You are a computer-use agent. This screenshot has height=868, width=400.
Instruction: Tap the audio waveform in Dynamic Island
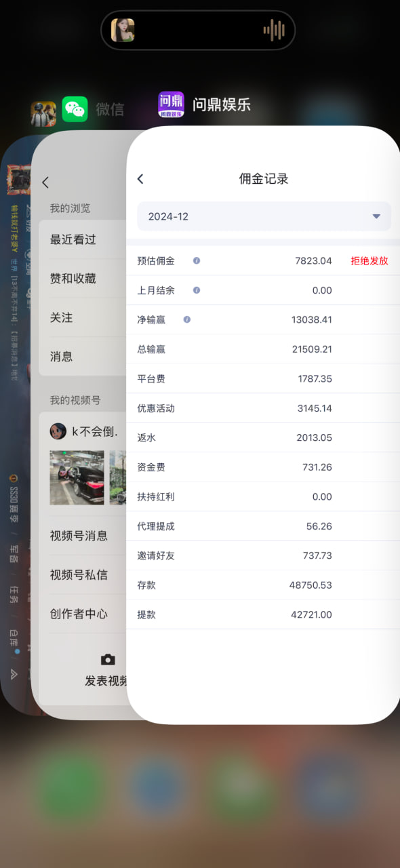coord(274,30)
